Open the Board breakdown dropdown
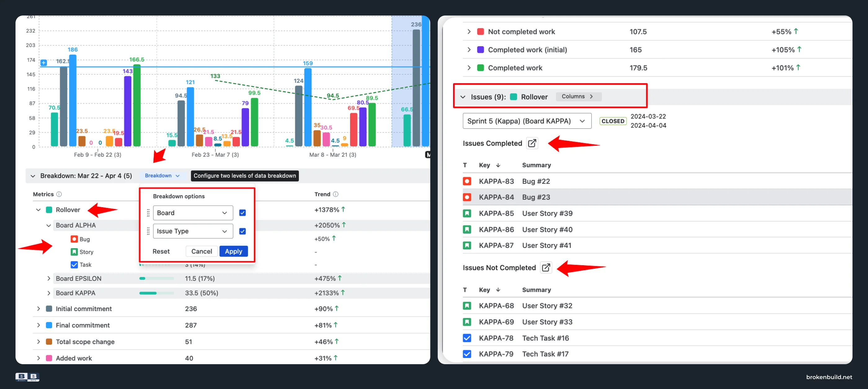The width and height of the screenshot is (868, 389). click(193, 213)
